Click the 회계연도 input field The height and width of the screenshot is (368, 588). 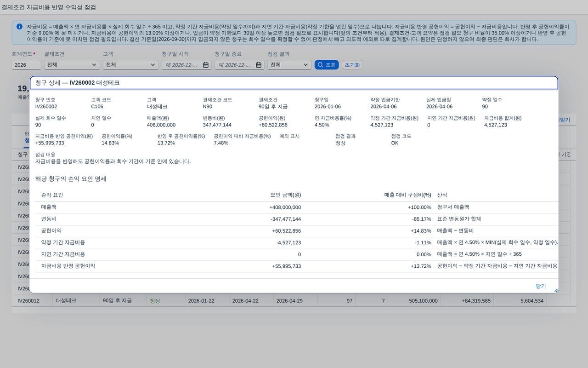27,65
